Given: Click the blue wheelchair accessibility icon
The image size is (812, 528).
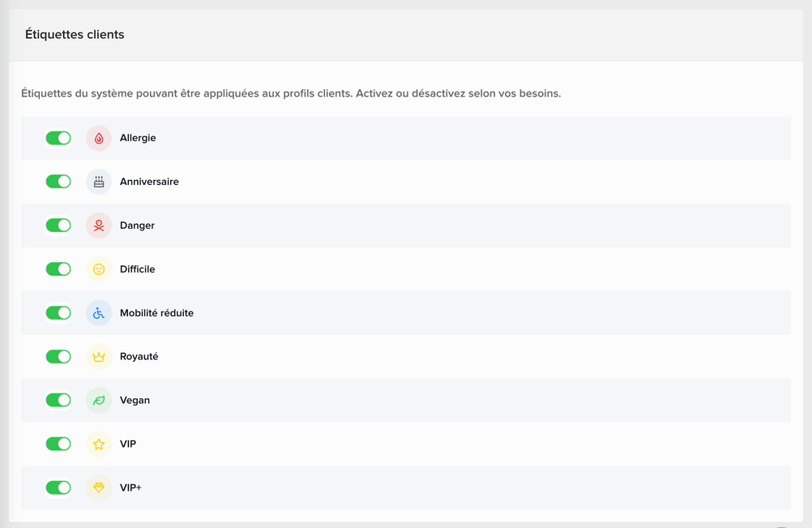Looking at the screenshot, I should [99, 313].
